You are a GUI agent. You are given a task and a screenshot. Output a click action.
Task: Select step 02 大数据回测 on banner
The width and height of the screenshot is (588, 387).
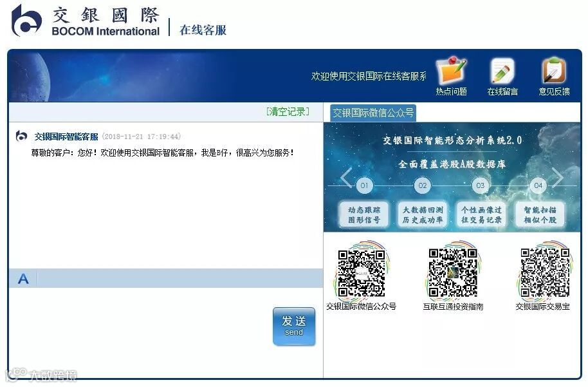(423, 214)
